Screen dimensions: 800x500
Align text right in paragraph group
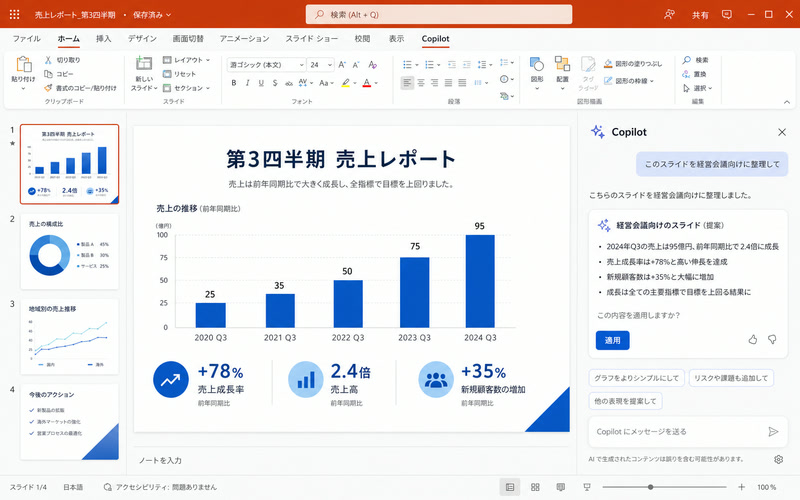tap(435, 82)
